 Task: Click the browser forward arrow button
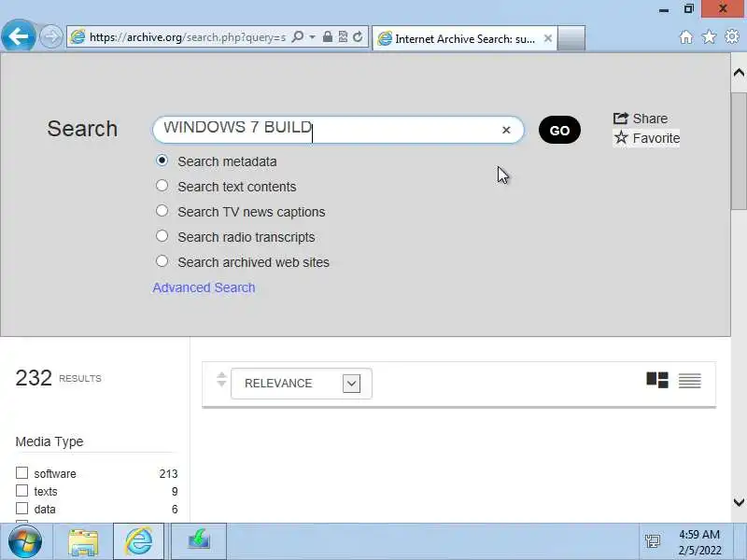pos(50,36)
